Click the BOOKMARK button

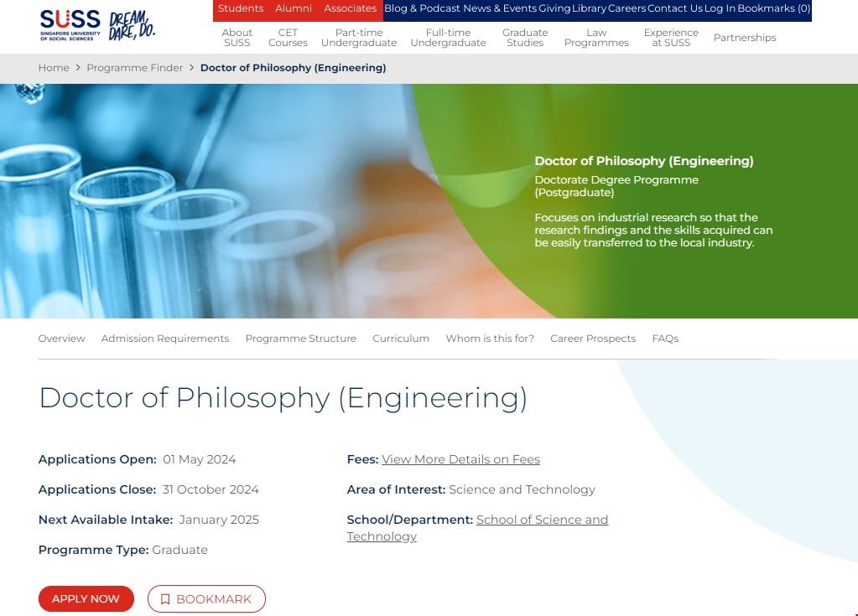pos(206,598)
